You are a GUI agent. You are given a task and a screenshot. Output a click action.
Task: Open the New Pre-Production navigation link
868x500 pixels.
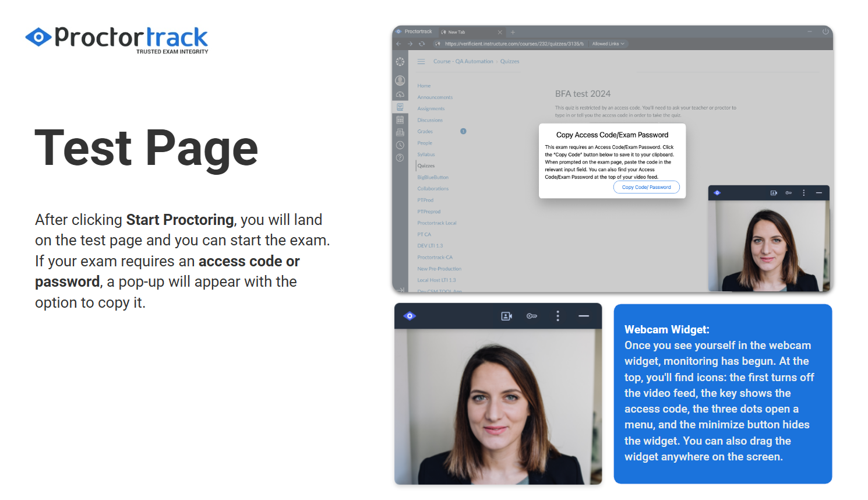click(x=439, y=269)
